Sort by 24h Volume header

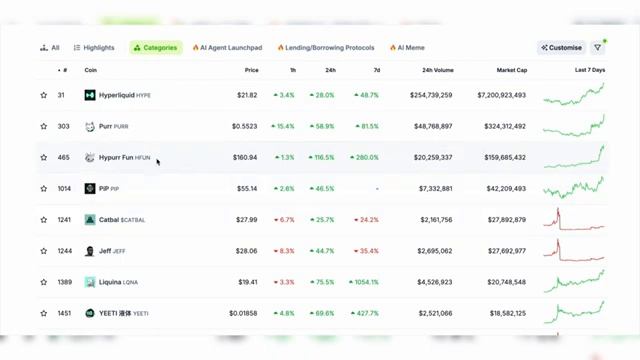tap(438, 70)
